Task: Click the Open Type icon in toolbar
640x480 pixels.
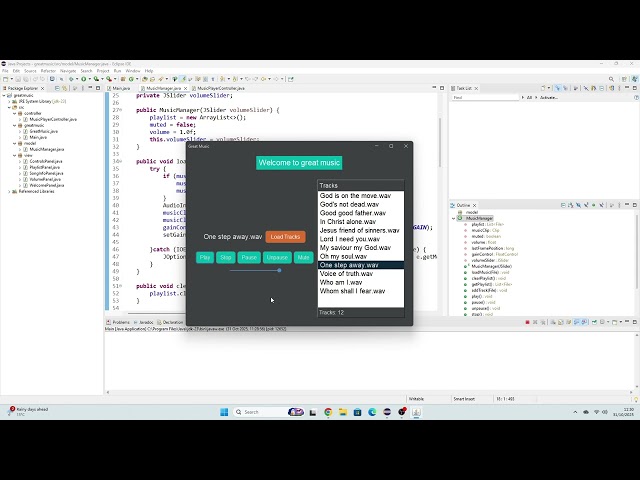Action: coord(144,79)
